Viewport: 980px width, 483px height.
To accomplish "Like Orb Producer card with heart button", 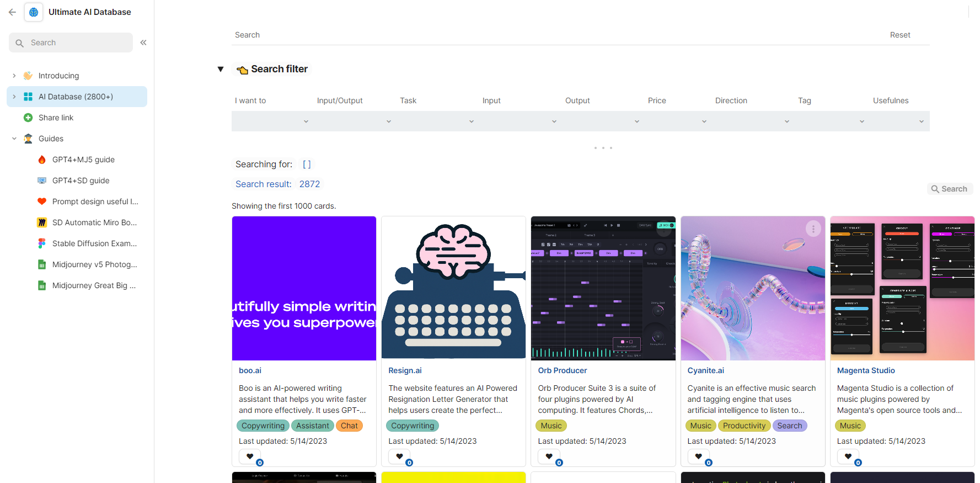I will click(549, 457).
